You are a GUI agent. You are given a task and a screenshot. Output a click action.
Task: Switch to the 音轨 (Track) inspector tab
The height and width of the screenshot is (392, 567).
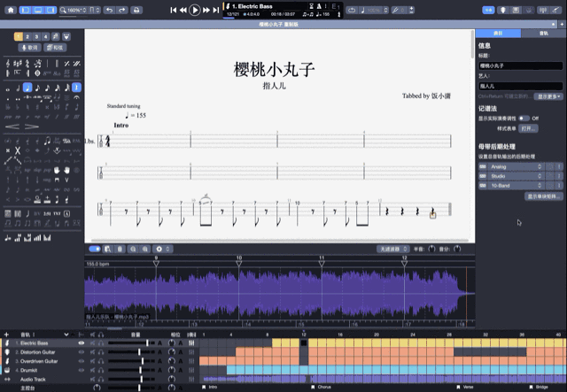point(543,32)
